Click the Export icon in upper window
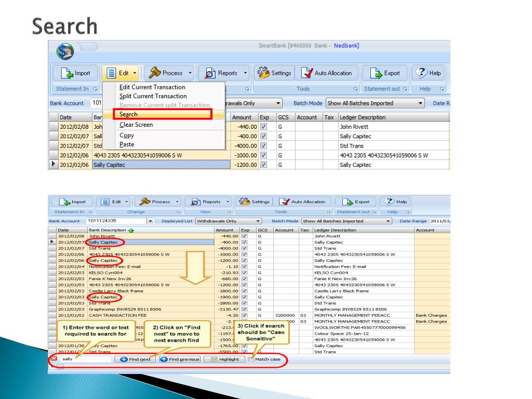The width and height of the screenshot is (532, 399). [376, 73]
